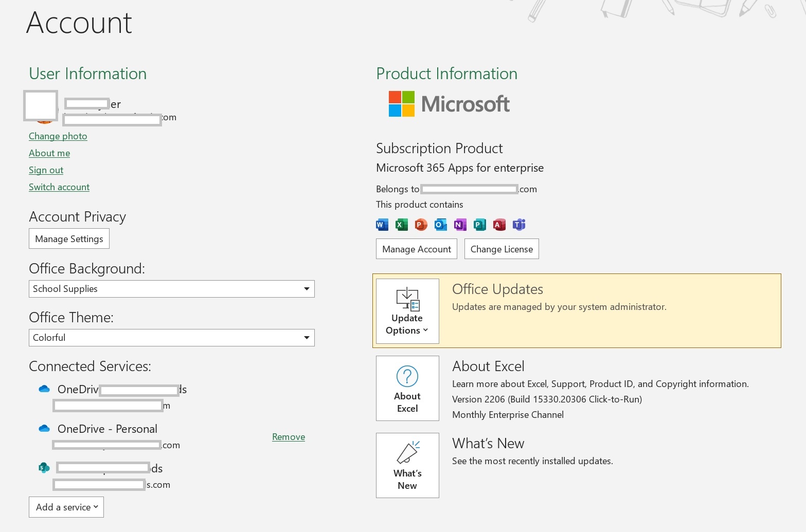Click the Excel app icon under product contents
The image size is (806, 532).
coord(401,225)
